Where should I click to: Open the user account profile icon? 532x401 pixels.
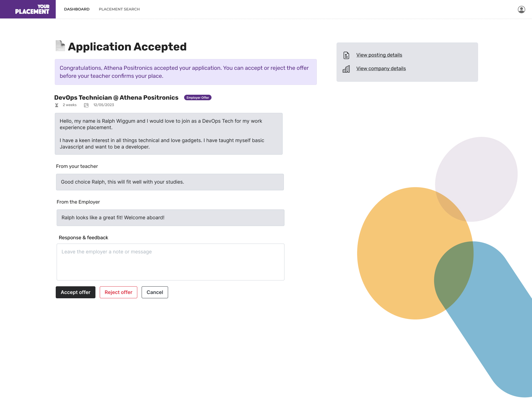coord(521,10)
